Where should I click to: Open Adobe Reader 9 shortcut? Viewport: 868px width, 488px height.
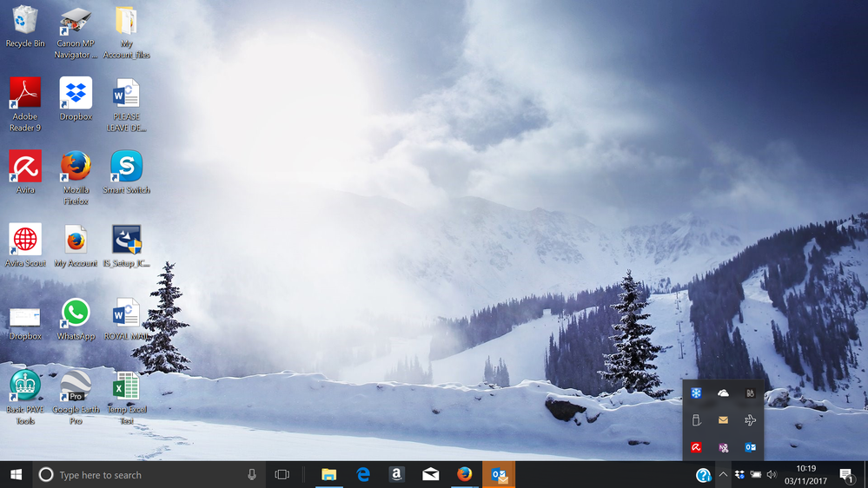25,94
